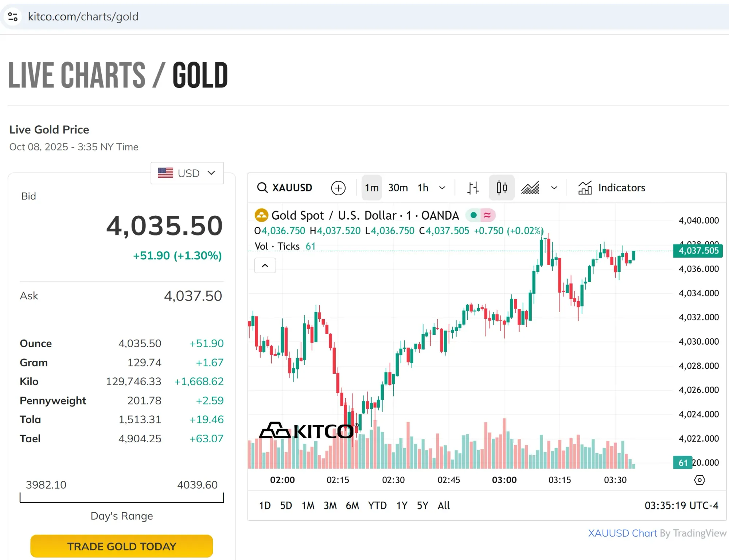Switch to the 1h interval
Viewport: 729px width, 560px height.
[423, 188]
